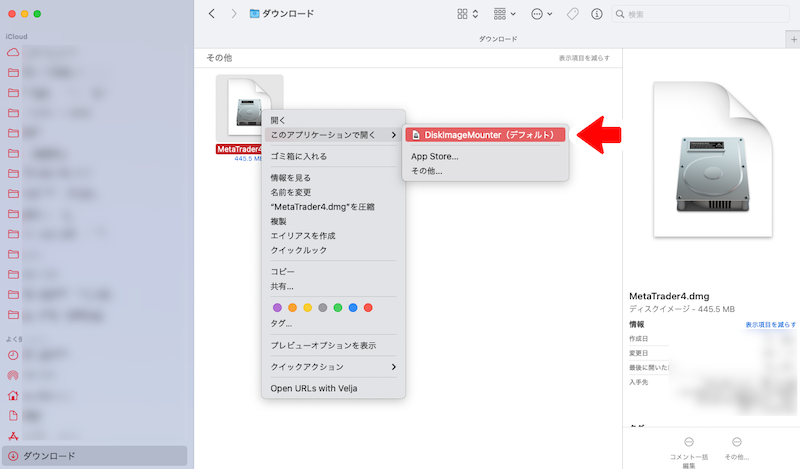This screenshot has height=469, width=800.
Task: Click the コメント一括編集 preview action
Action: 689,452
